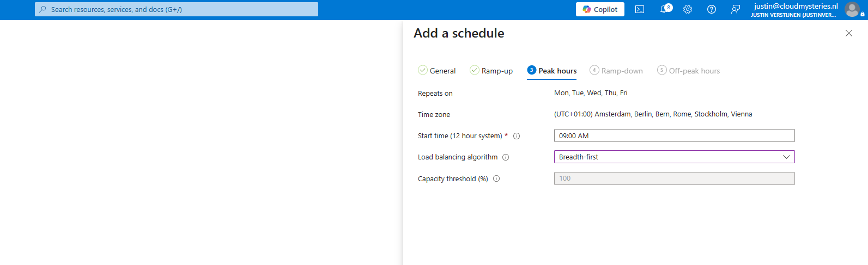Click the Copilot button
This screenshot has width=868, height=265.
600,9
